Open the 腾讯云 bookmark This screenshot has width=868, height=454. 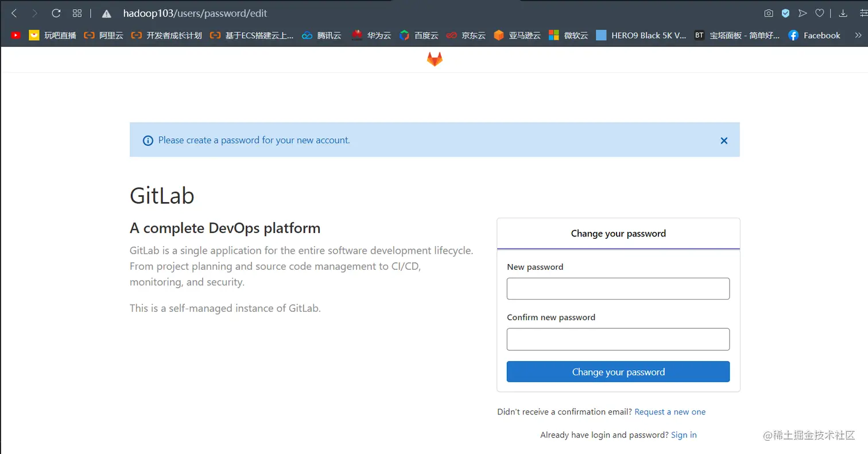point(321,36)
